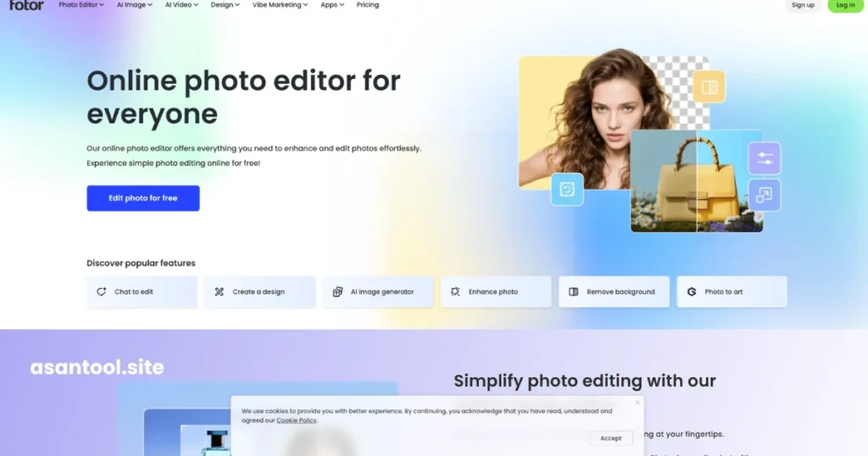Open the Vibe Marketing menu
The image size is (868, 456).
click(280, 5)
